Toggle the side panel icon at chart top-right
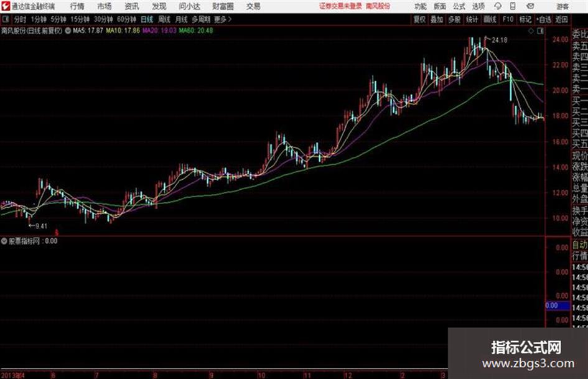 (x=540, y=31)
